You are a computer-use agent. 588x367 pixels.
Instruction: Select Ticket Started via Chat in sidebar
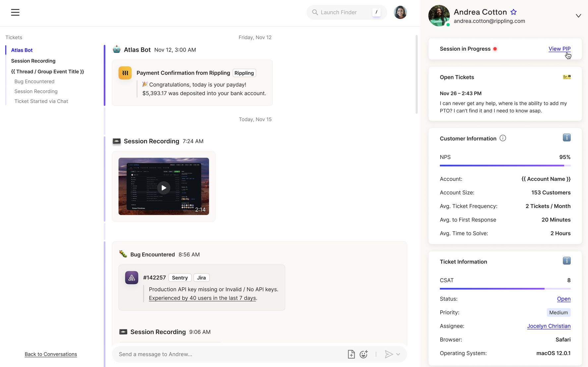point(41,101)
